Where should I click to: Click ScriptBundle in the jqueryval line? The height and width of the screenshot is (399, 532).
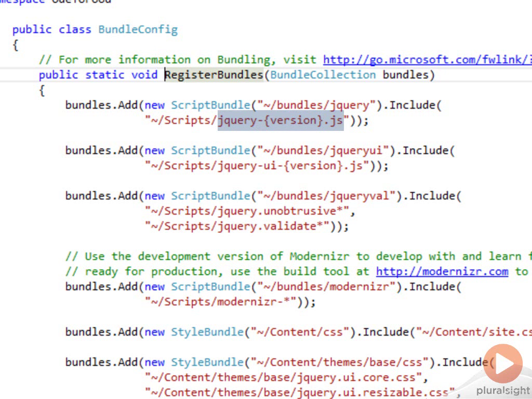click(210, 196)
